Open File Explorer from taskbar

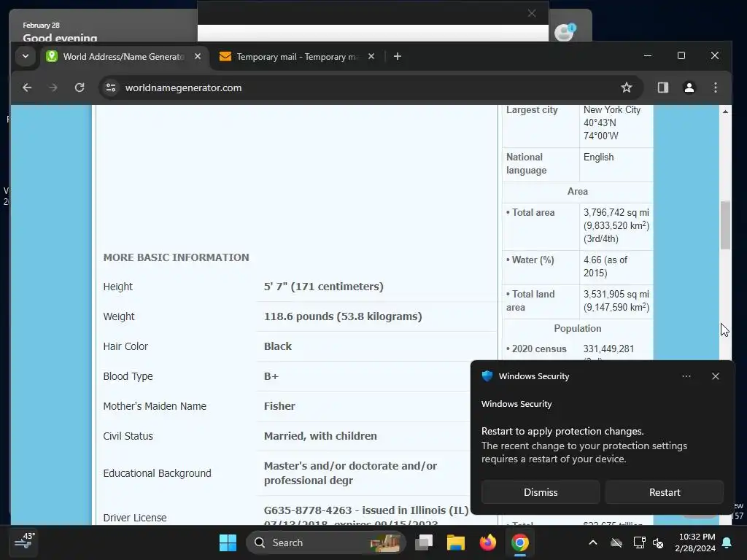click(455, 542)
